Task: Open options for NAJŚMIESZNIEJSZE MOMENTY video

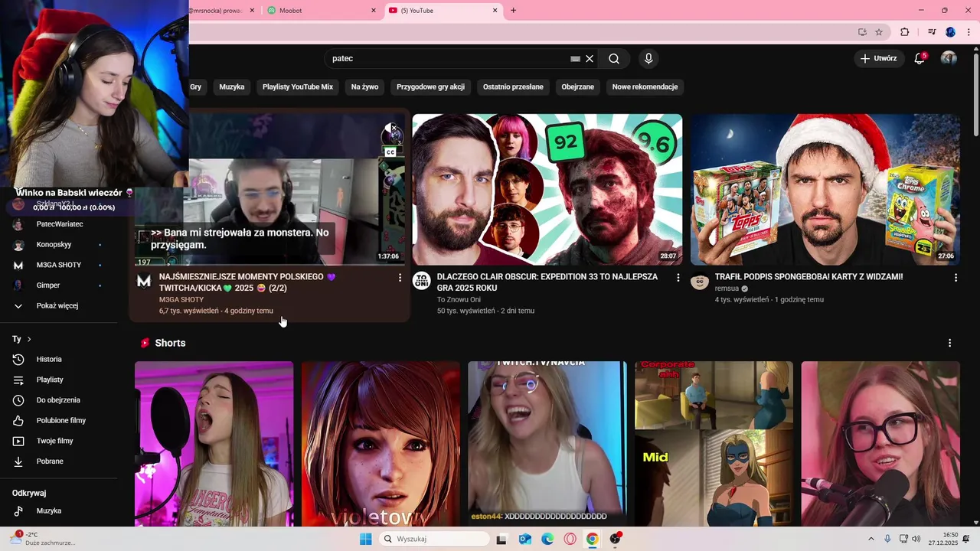Action: tap(400, 278)
